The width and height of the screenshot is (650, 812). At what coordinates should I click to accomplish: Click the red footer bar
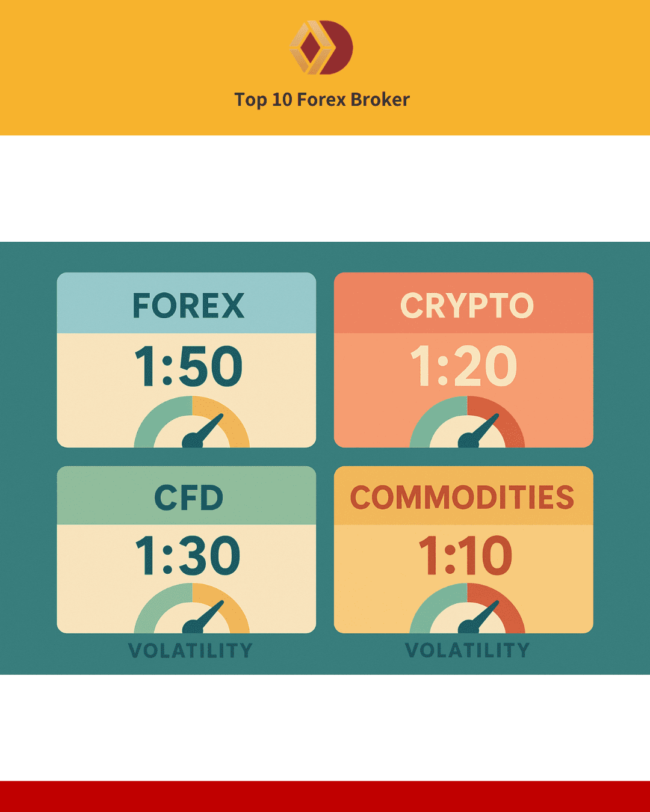click(x=325, y=796)
